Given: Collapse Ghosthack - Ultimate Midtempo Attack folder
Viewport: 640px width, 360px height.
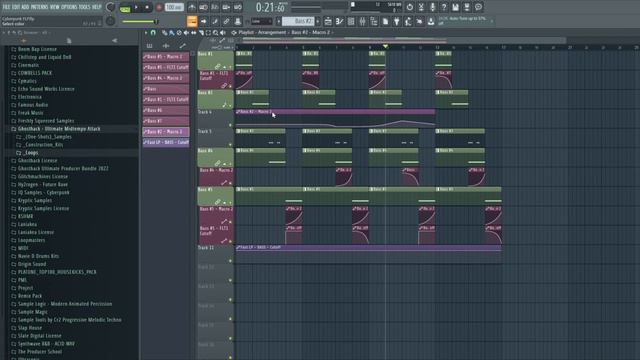Looking at the screenshot, I should tap(59, 129).
